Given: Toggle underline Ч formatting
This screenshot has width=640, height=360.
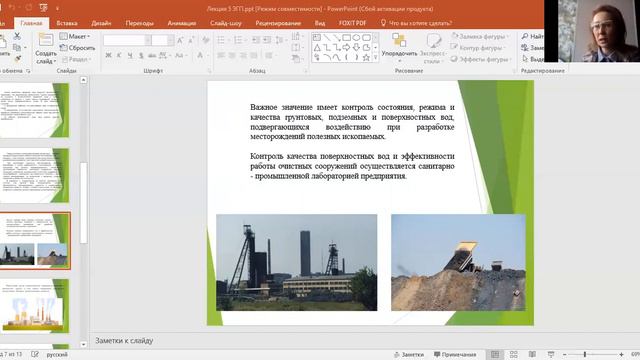Looking at the screenshot, I should coord(130,55).
